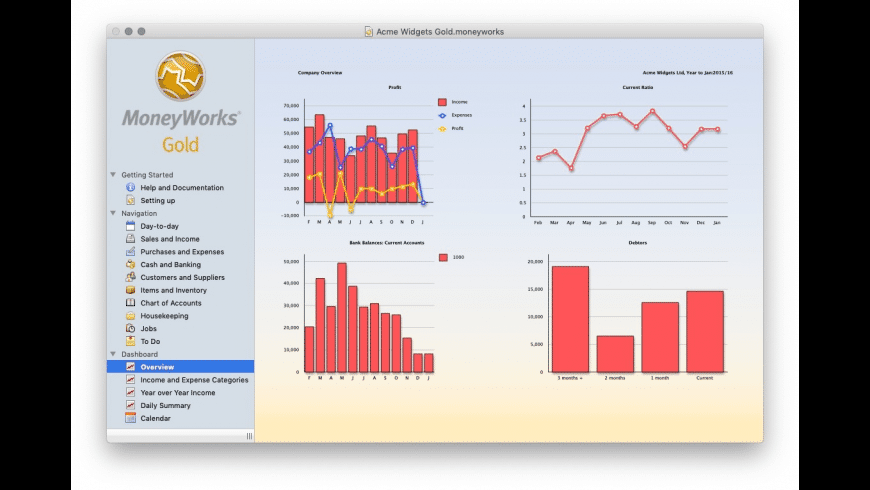Click the Overview chart icon
The width and height of the screenshot is (870, 490).
point(130,367)
